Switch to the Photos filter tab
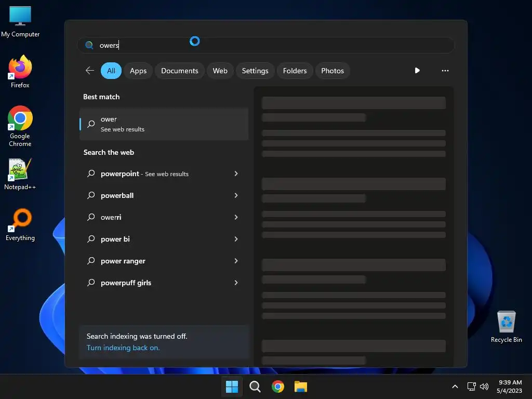The image size is (532, 399). pyautogui.click(x=332, y=71)
